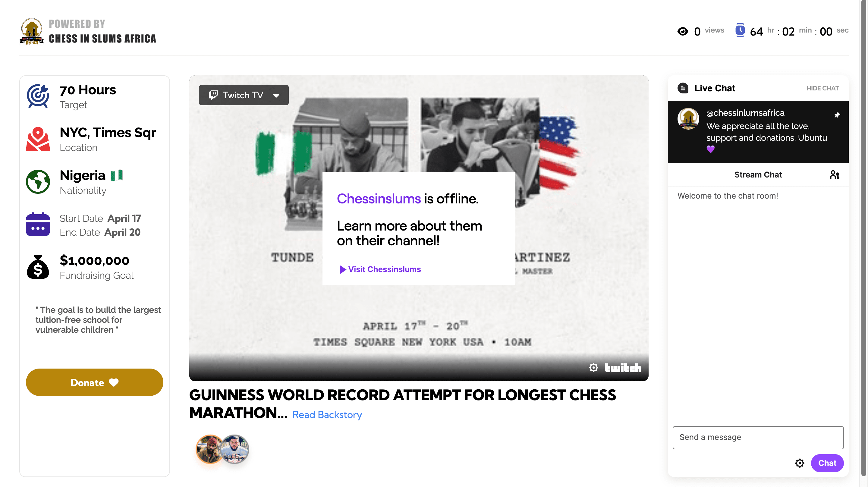This screenshot has height=487, width=868.
Task: Click the Visit Chessinslums link
Action: pyautogui.click(x=380, y=269)
